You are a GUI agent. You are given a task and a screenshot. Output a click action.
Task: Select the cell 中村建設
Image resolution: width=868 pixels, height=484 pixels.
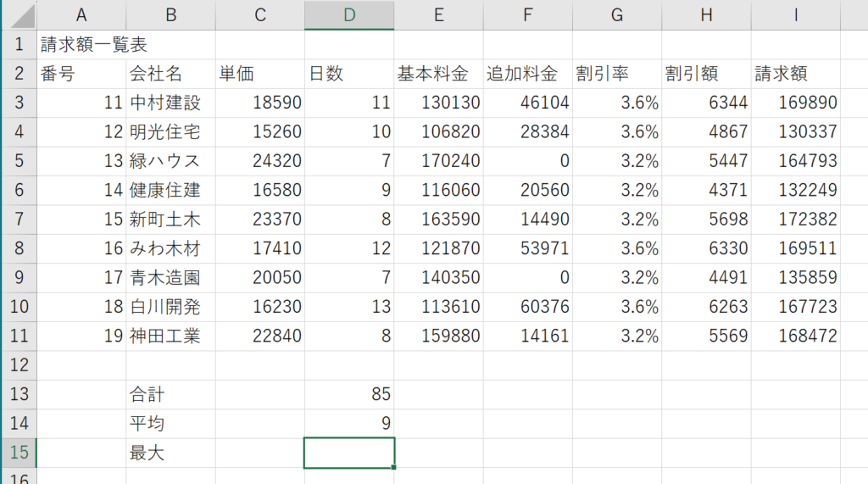click(170, 103)
